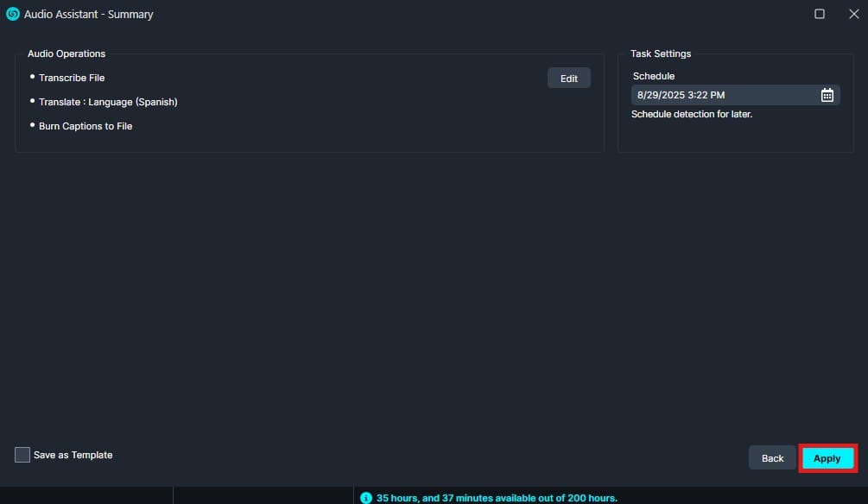Click the available hours status message
The width and height of the screenshot is (868, 504).
497,498
